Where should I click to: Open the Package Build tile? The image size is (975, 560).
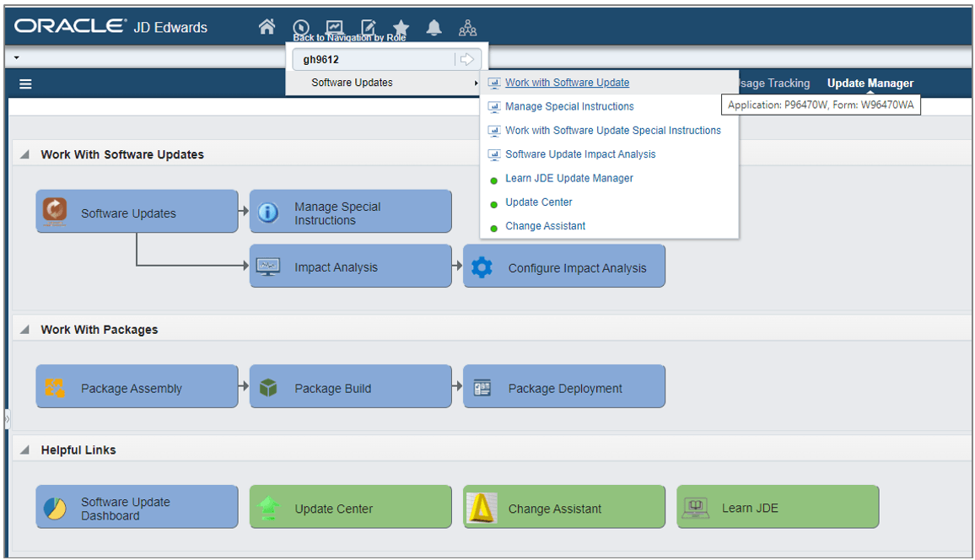[350, 386]
